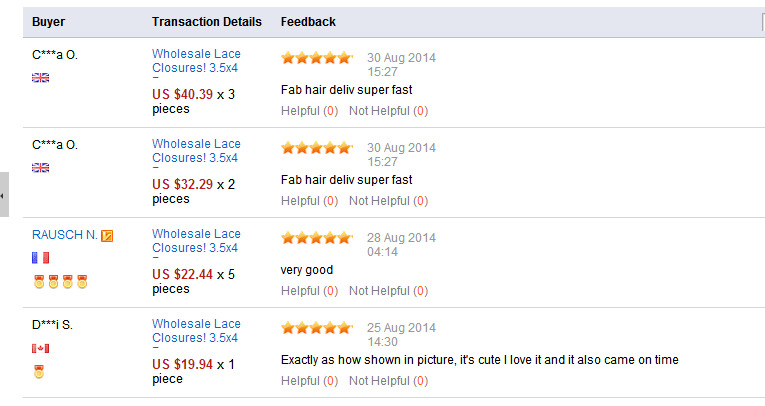
Task: Click the Canadian flag under D***i S.
Action: [40, 348]
